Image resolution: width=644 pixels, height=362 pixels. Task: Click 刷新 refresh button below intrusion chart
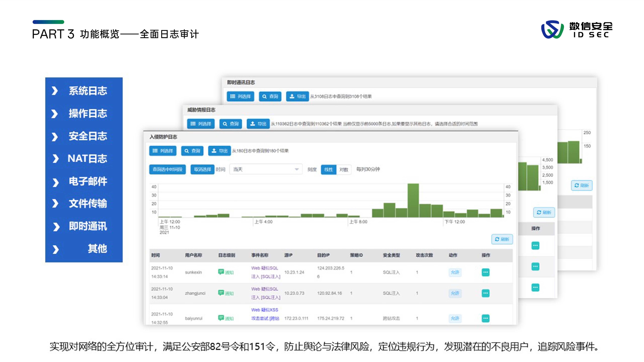pos(502,239)
